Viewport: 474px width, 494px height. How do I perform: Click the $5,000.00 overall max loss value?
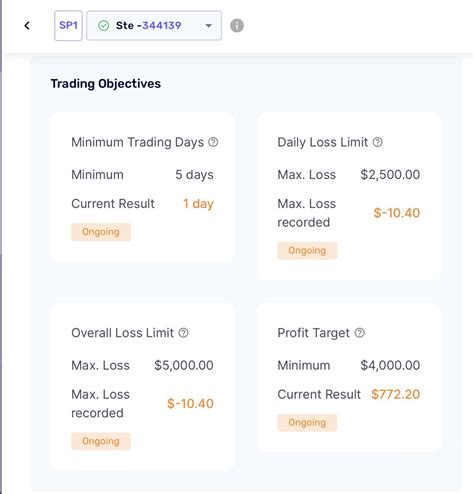tap(184, 365)
